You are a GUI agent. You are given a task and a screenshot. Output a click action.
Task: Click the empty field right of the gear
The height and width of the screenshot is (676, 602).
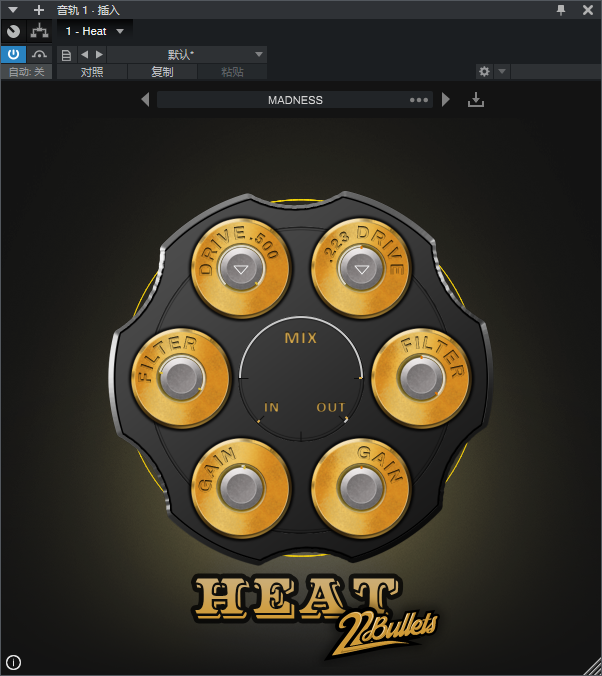[556, 71]
